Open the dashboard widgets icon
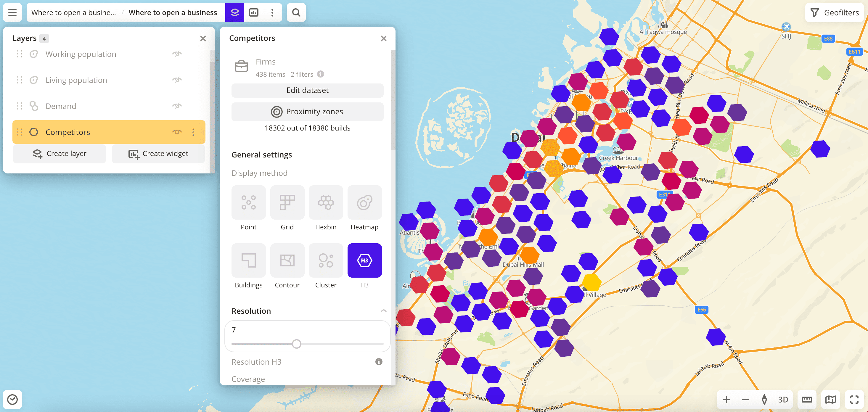Screen dimensions: 868x412 point(253,12)
